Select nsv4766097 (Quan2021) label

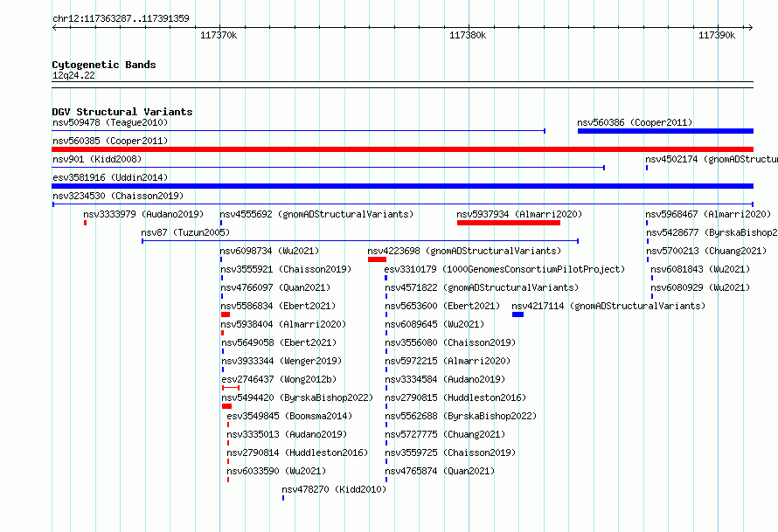coord(275,287)
